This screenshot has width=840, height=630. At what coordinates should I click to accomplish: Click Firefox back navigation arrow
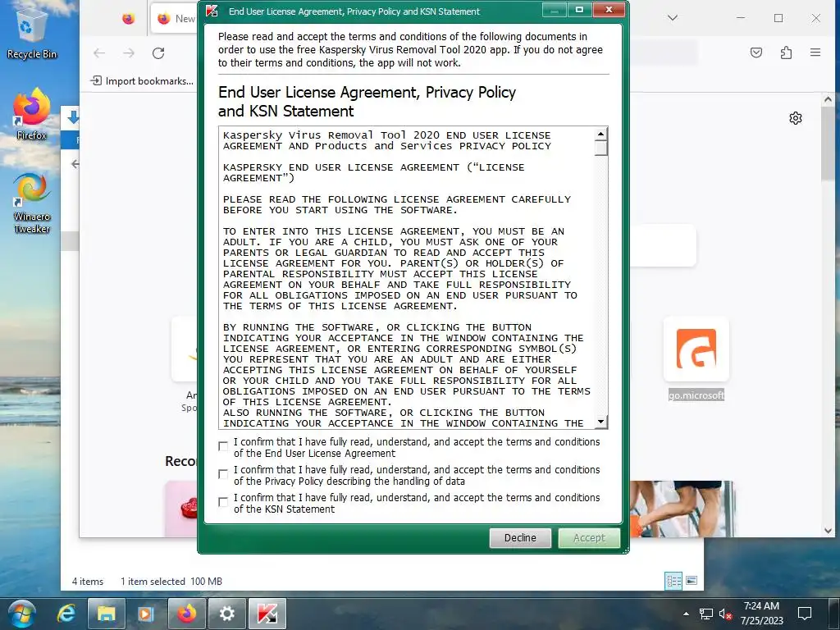pyautogui.click(x=99, y=53)
